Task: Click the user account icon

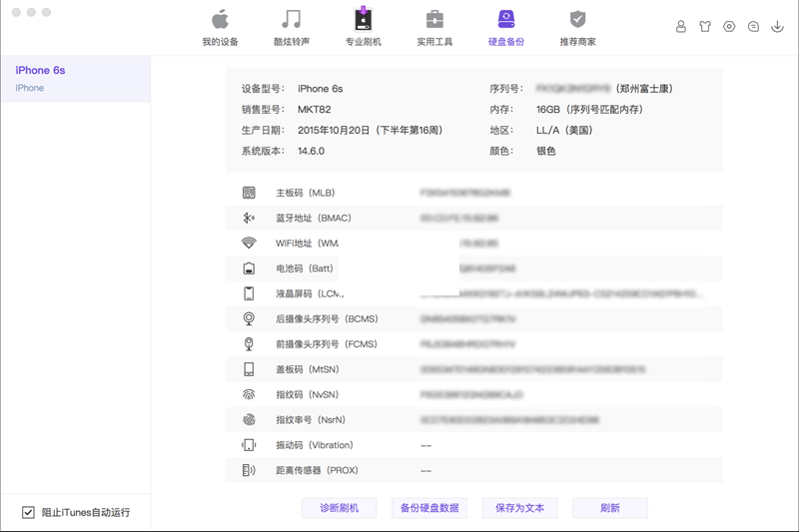Action: click(x=681, y=27)
